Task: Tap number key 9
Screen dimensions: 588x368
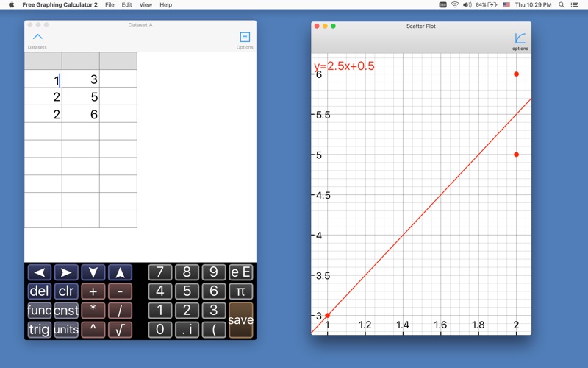Action: 214,272
